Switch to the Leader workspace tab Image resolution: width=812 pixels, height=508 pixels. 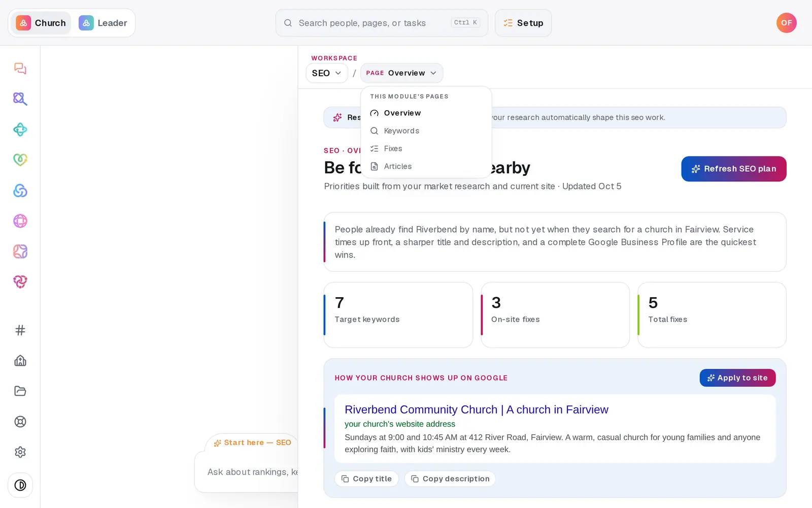[x=103, y=23]
